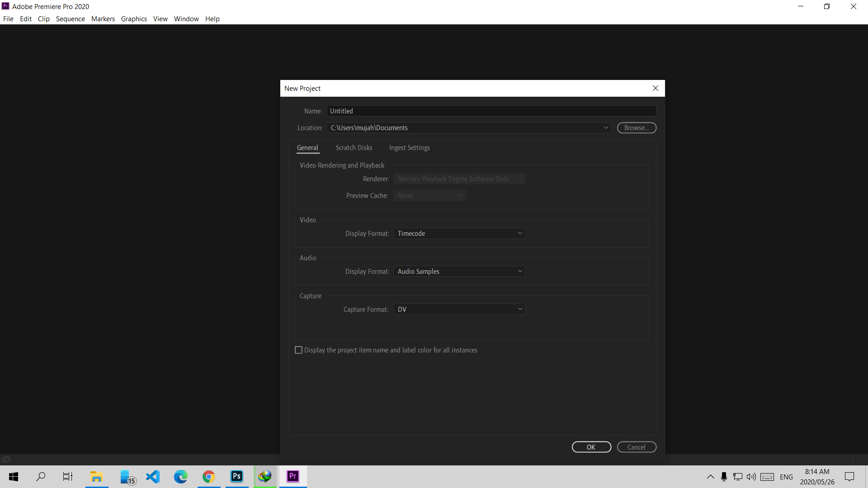Open the Capture Format DV dropdown

pyautogui.click(x=459, y=310)
